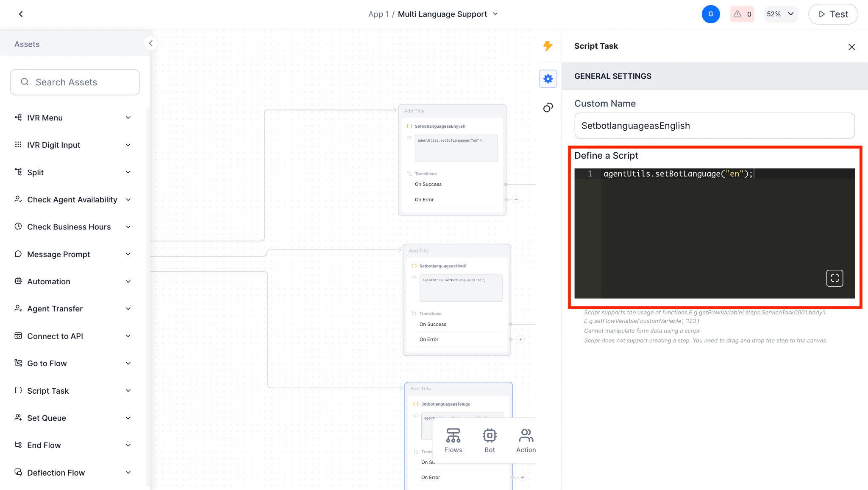Open the gear settings panel icon

[x=548, y=79]
